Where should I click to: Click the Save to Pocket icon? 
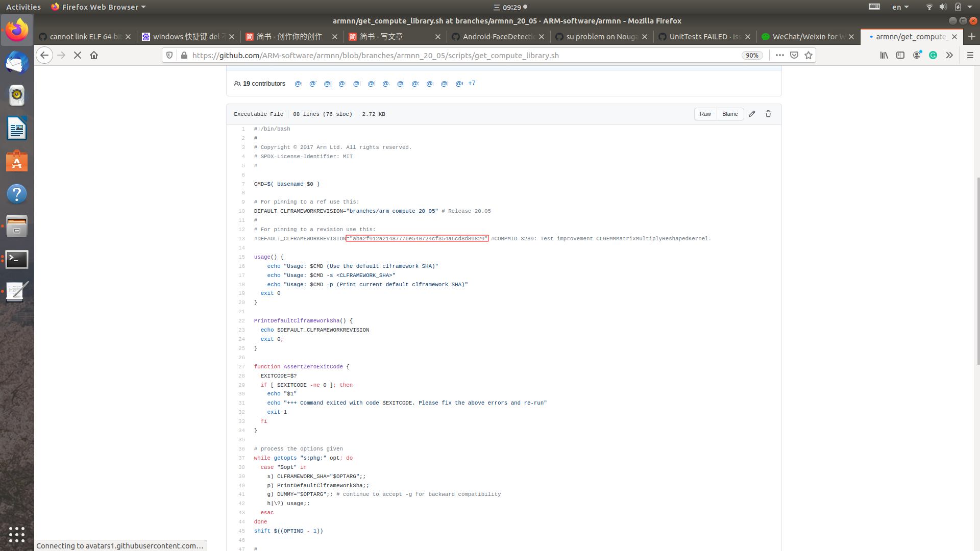[x=794, y=55]
